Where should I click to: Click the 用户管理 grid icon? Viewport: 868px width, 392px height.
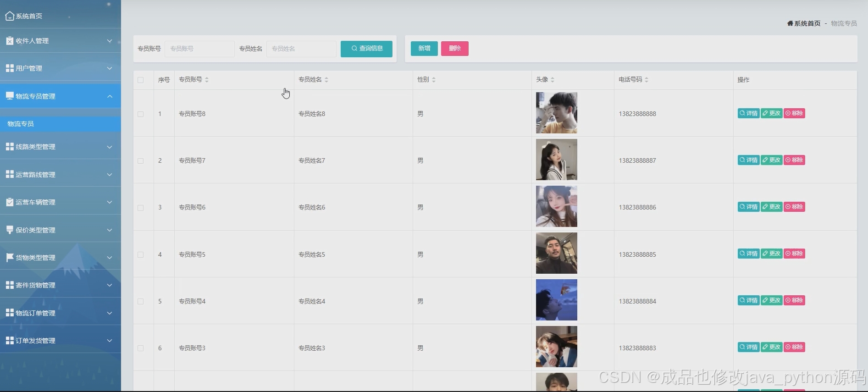10,68
